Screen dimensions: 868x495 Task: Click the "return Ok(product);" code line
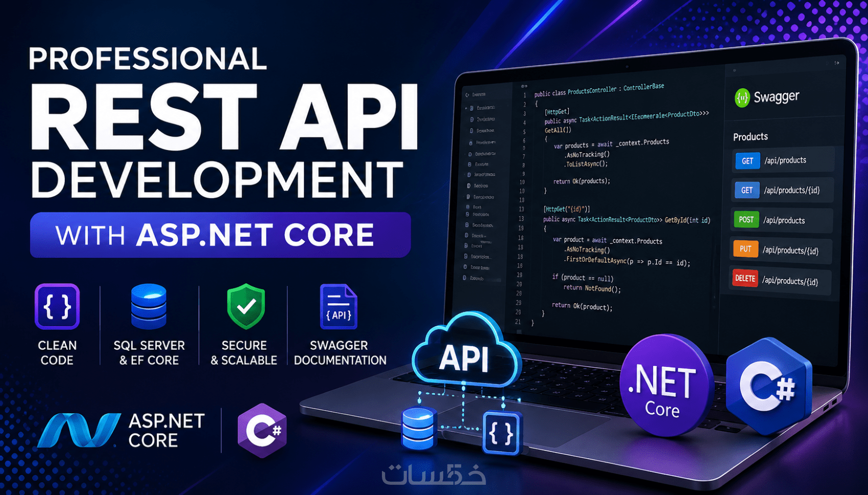click(x=582, y=306)
